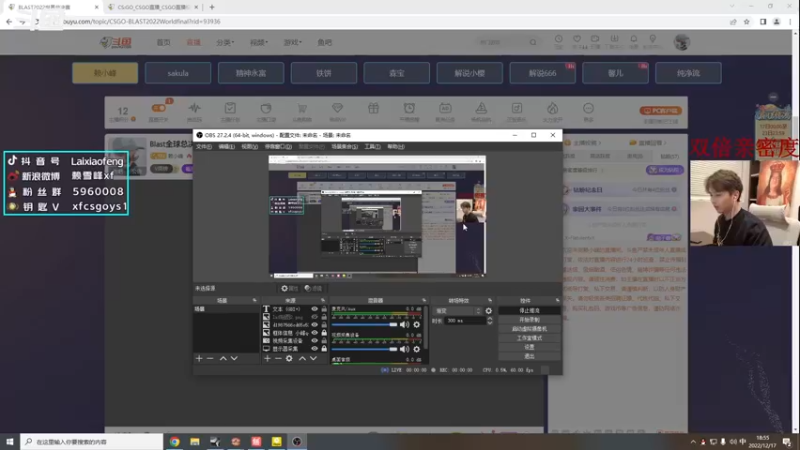This screenshot has height=450, width=800.
Task: Click the 停止推流 (Stop Streaming) button
Action: tap(529, 311)
